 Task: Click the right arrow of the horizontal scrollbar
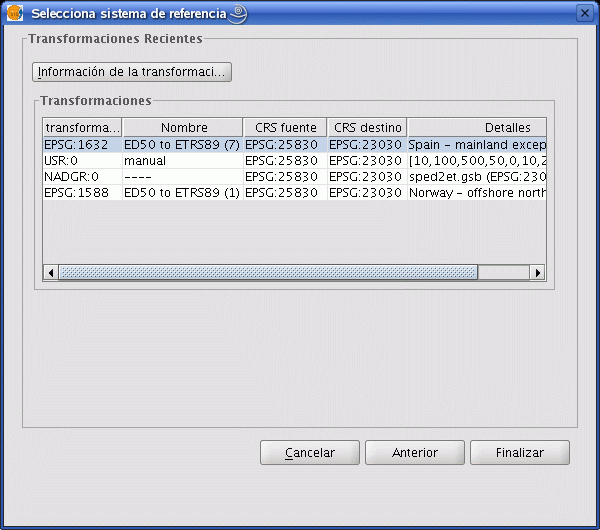click(x=538, y=273)
